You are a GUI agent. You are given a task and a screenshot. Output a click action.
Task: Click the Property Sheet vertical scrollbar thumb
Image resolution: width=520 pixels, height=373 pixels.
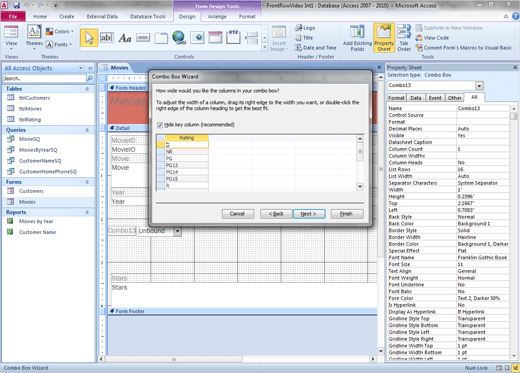[x=514, y=116]
